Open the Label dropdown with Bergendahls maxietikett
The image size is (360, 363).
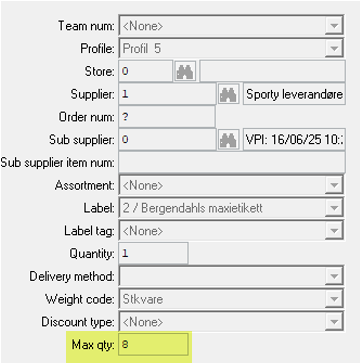click(333, 208)
